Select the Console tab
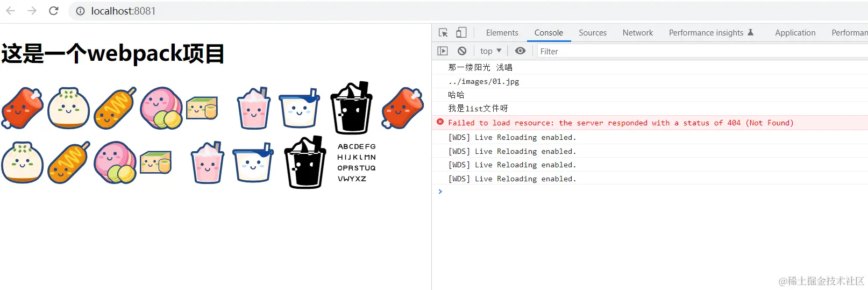Image resolution: width=868 pixels, height=290 pixels. coord(549,33)
